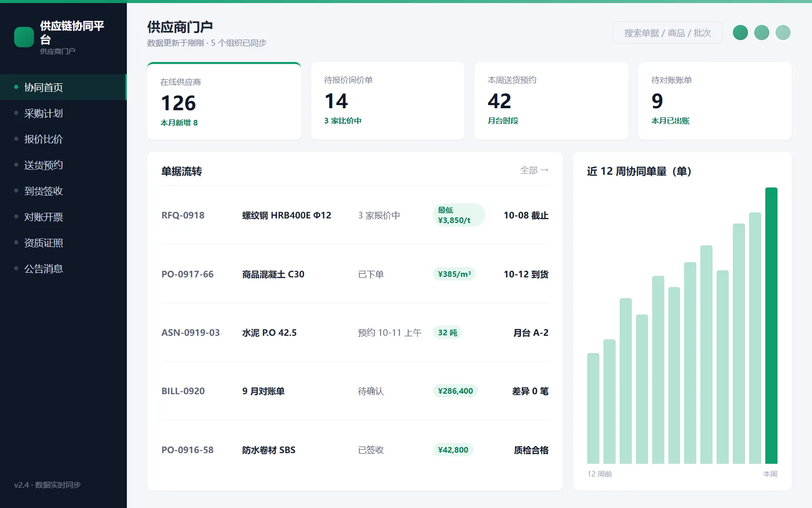Click the ¥286,400 amount badge
The height and width of the screenshot is (508, 812).
click(455, 391)
